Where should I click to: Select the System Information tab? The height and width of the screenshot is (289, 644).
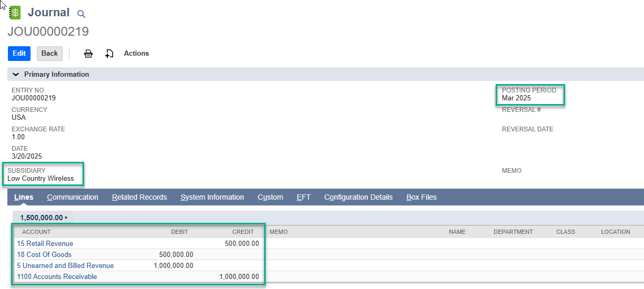point(212,198)
